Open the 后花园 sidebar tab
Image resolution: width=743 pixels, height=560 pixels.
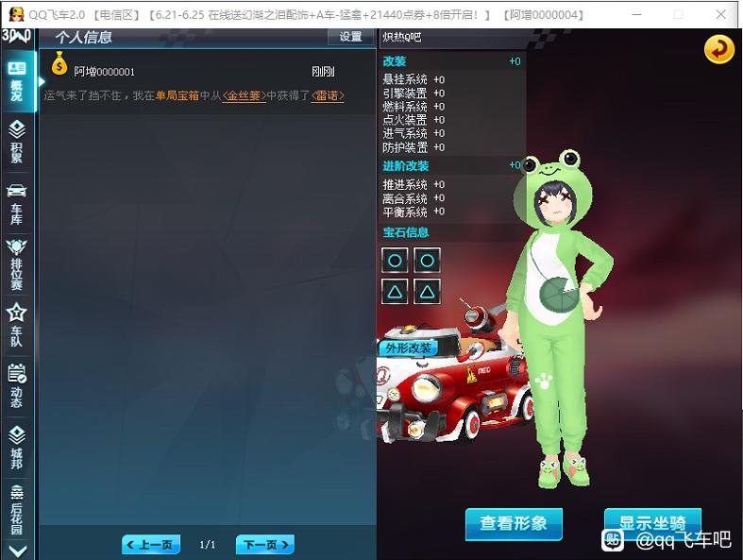(17, 510)
